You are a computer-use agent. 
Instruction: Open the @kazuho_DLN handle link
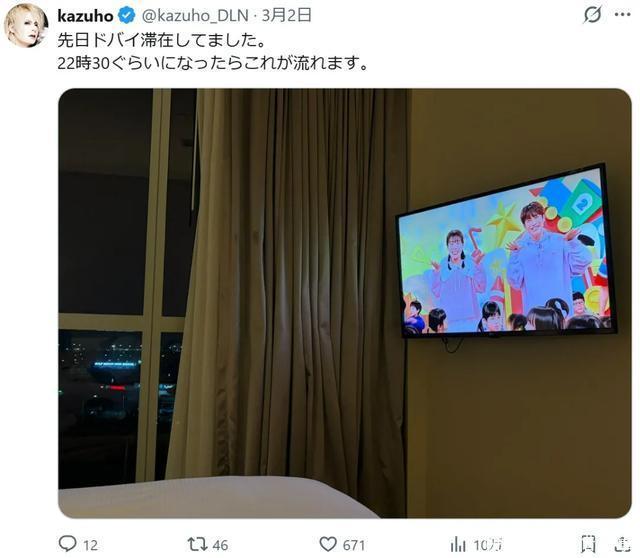click(195, 16)
